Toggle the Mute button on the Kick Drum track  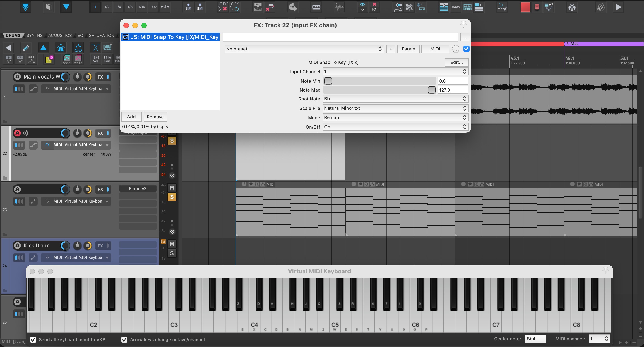[x=172, y=244]
